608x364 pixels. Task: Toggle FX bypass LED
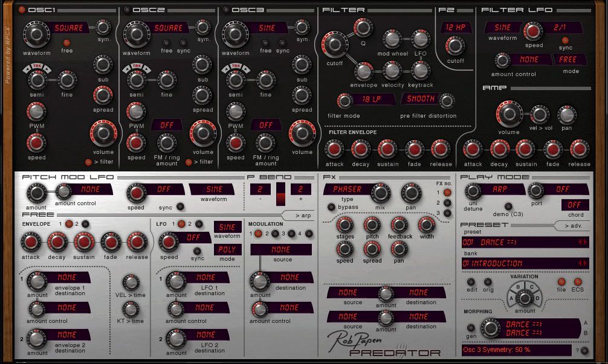(331, 207)
